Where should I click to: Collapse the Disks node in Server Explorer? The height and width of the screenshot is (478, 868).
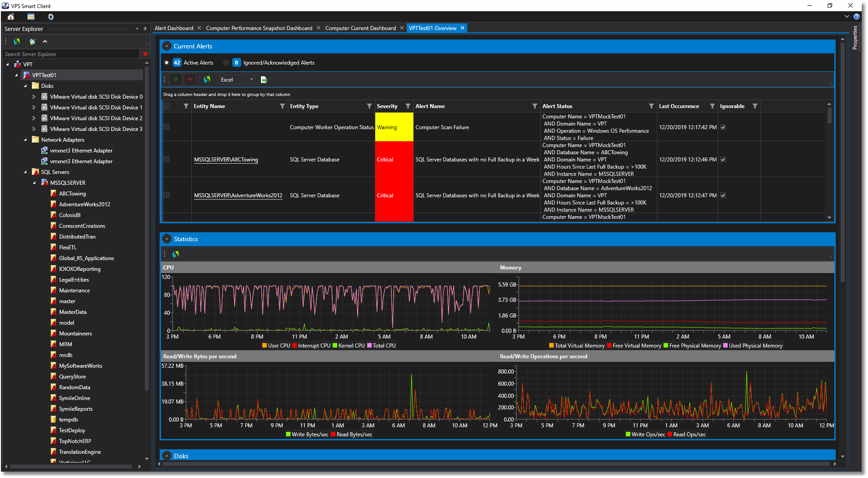coord(26,86)
